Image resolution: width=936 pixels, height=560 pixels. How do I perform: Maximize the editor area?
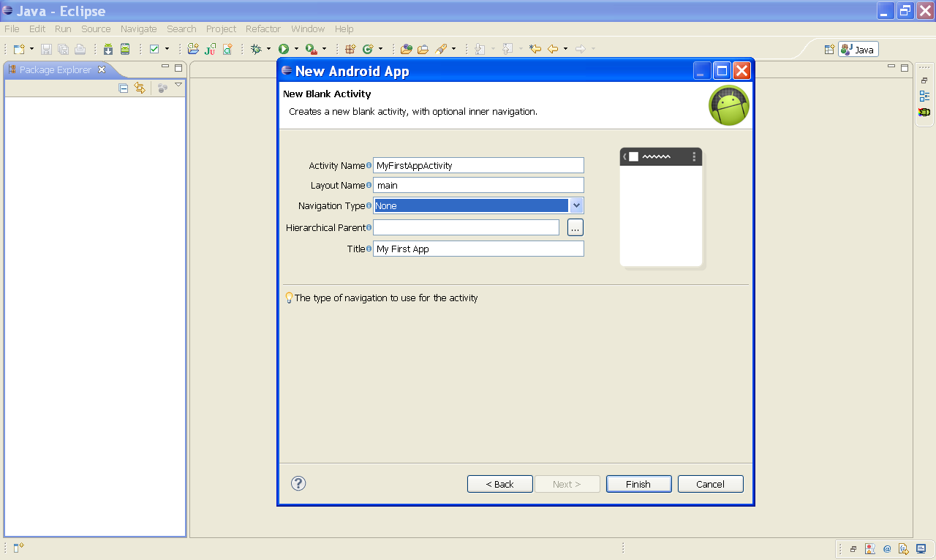905,68
